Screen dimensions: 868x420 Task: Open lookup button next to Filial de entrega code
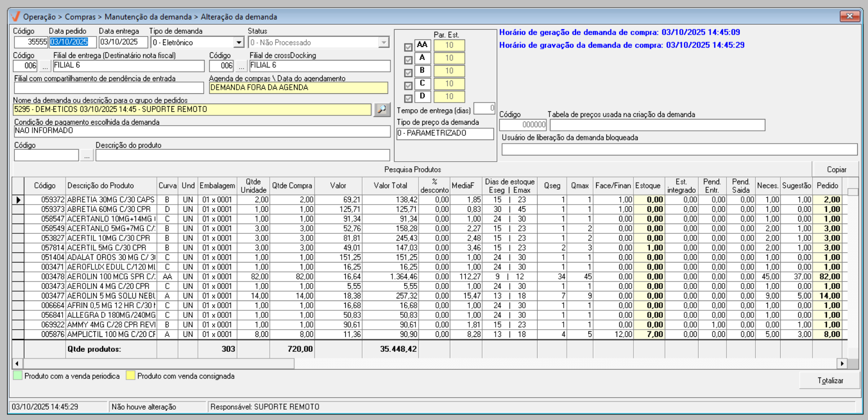[x=45, y=66]
